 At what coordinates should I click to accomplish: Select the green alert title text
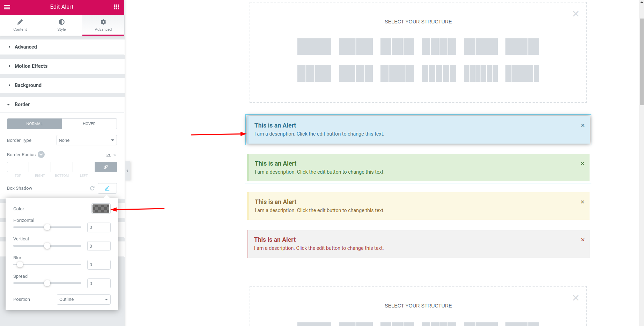[x=275, y=164]
